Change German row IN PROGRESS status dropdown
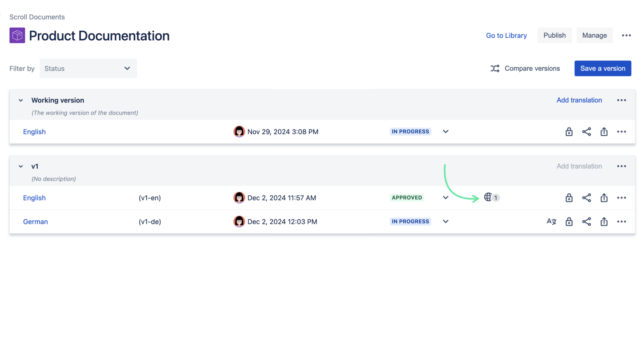 [x=445, y=221]
